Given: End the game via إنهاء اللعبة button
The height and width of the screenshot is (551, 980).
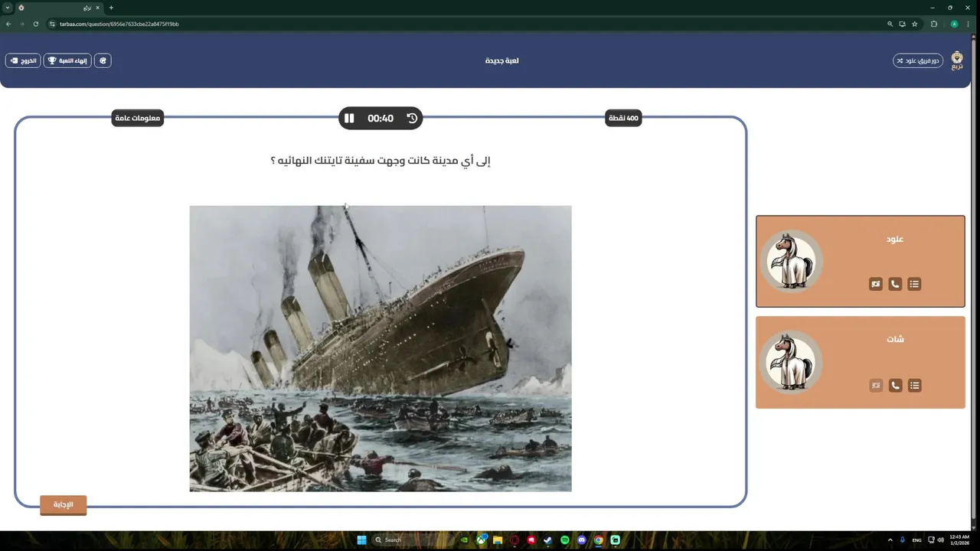Looking at the screenshot, I should click(67, 60).
